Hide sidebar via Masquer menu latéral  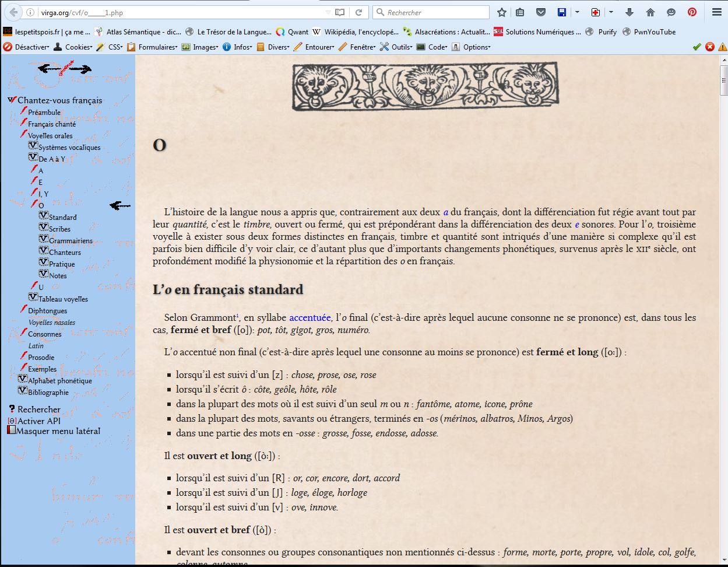[x=58, y=431]
